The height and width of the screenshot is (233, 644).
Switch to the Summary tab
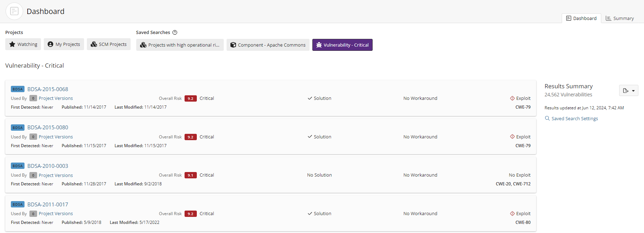point(620,19)
